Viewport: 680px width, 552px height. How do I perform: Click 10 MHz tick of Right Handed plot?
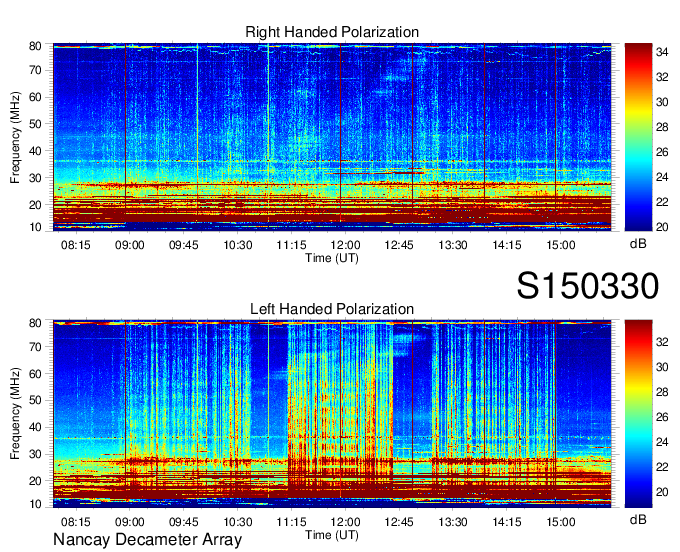35,227
